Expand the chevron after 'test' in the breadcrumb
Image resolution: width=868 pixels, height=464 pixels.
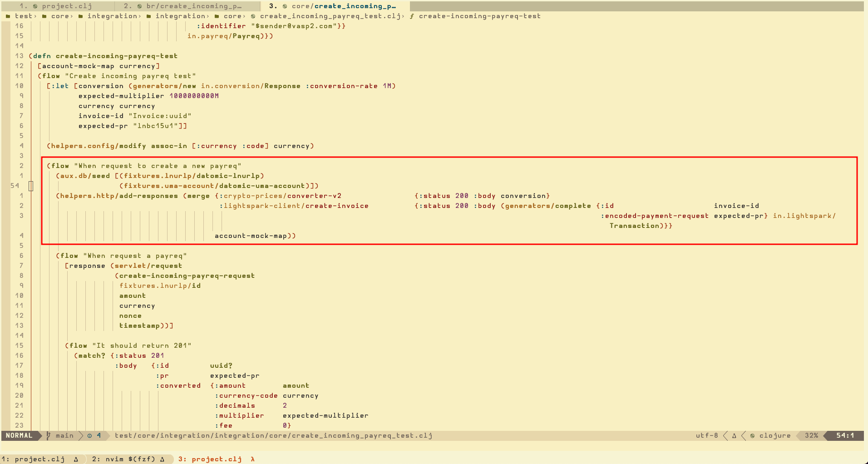point(35,16)
